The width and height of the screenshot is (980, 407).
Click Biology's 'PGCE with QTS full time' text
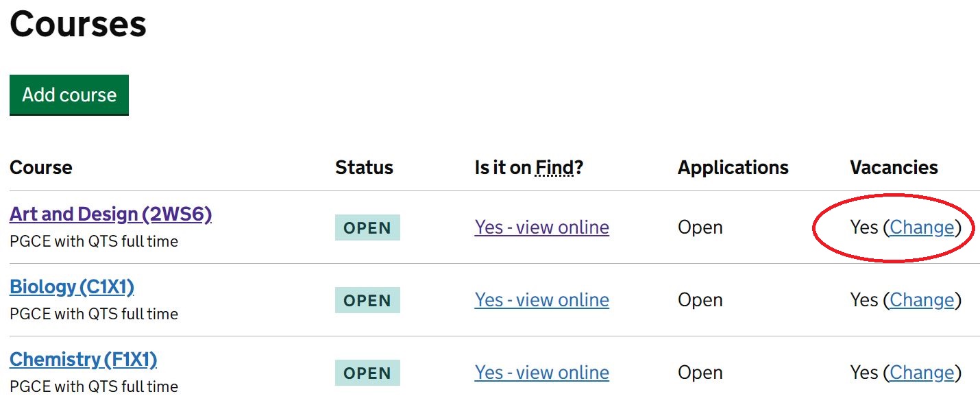pos(94,314)
